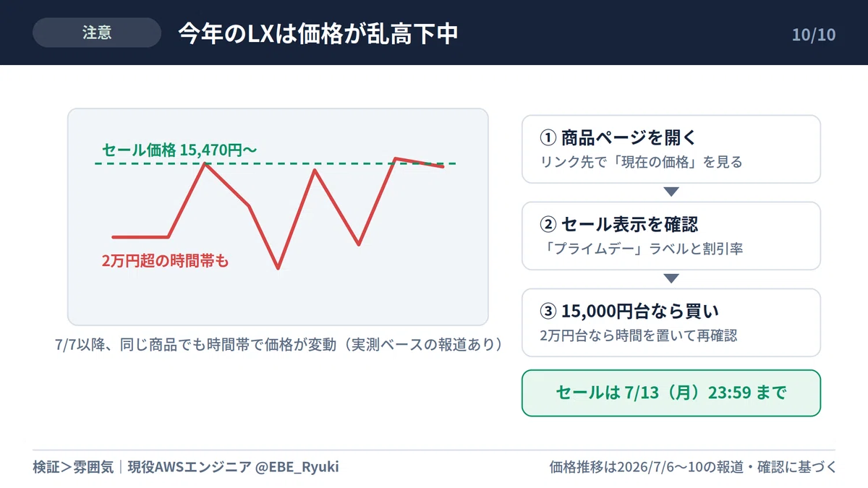Open step ① 商品ページを開く card
Image resolution: width=868 pixels, height=488 pixels.
point(671,149)
